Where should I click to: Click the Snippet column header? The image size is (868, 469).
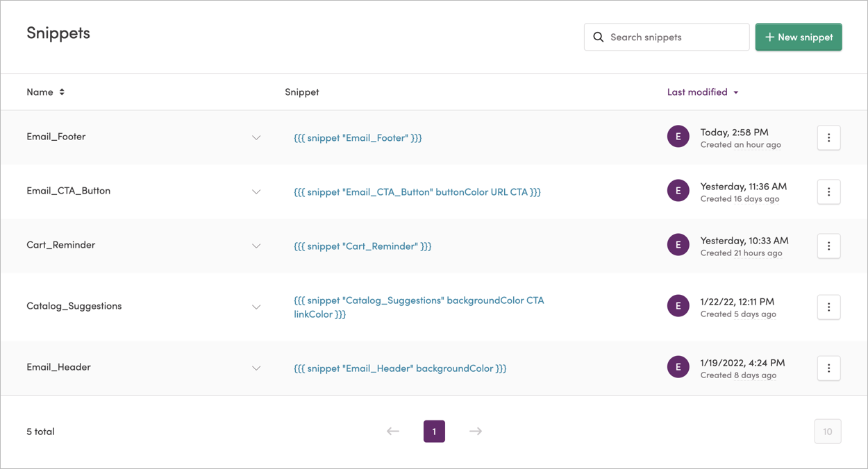pyautogui.click(x=302, y=92)
